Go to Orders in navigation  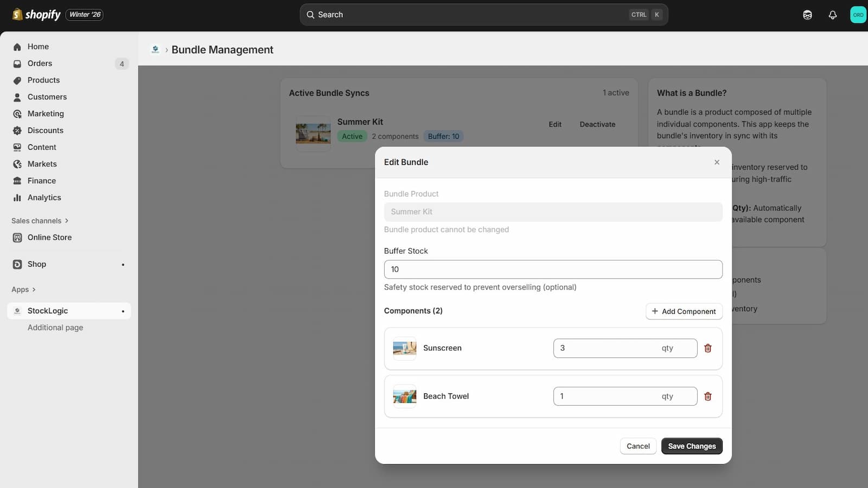pos(40,63)
